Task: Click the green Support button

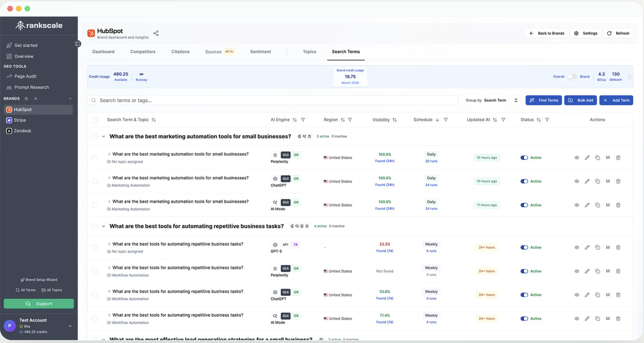Action: [x=39, y=304]
